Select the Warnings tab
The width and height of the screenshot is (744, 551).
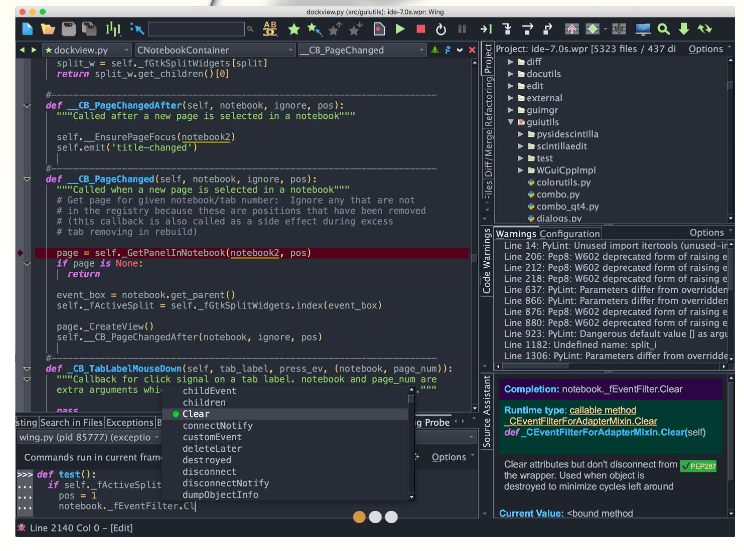coord(516,233)
